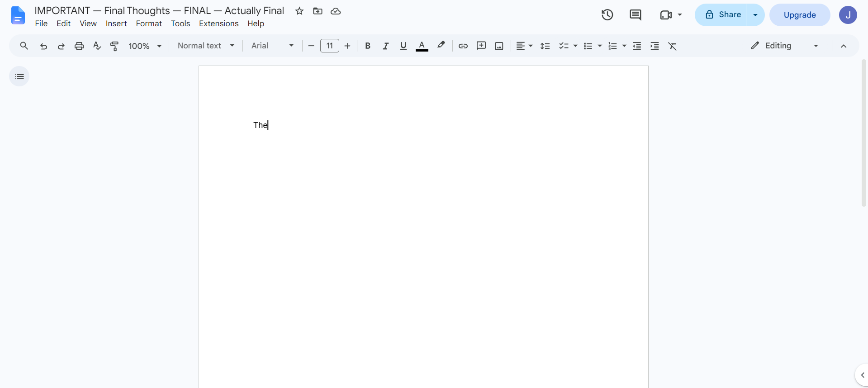Open the Extensions menu
This screenshot has width=868, height=388.
(x=218, y=24)
